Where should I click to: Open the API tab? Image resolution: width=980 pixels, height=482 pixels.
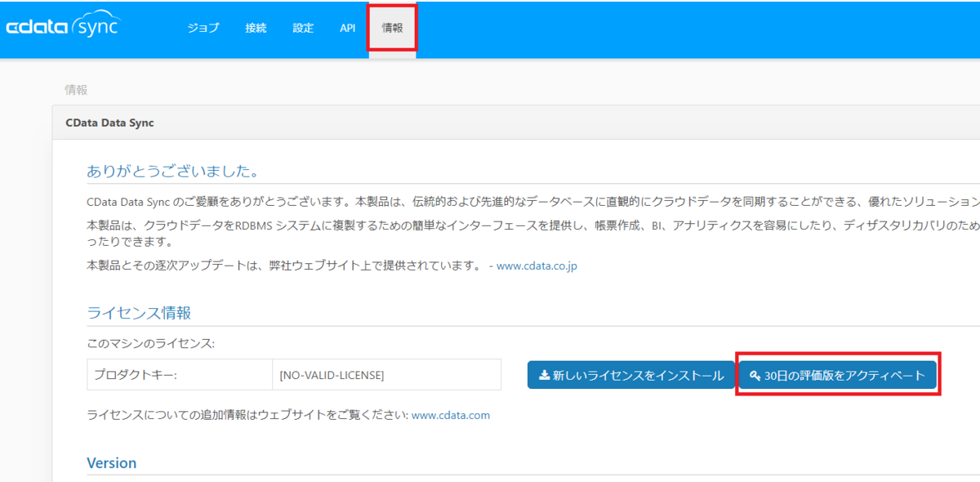pos(348,28)
